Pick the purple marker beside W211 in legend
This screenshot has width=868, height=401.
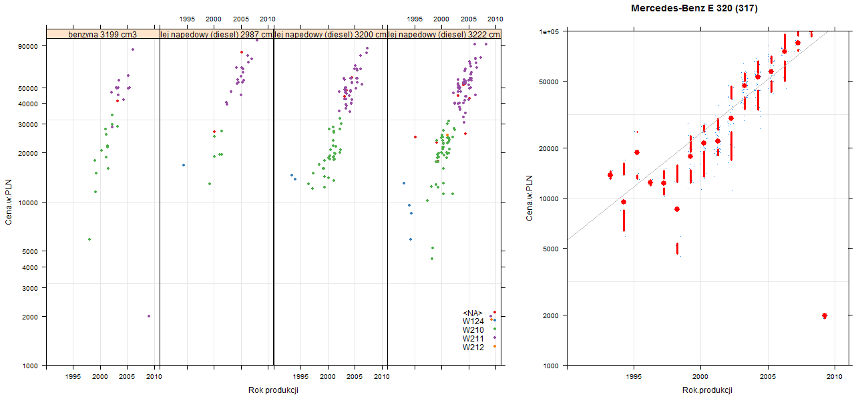[495, 338]
